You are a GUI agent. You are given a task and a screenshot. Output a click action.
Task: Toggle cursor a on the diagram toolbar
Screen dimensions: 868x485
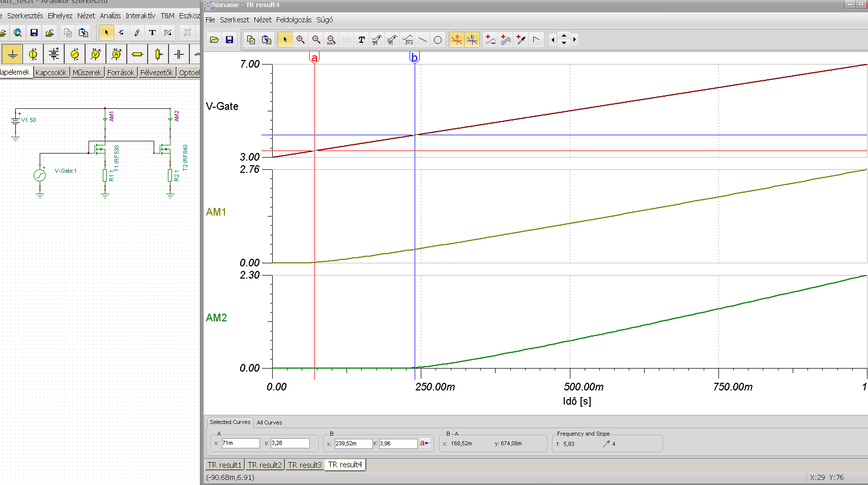456,40
